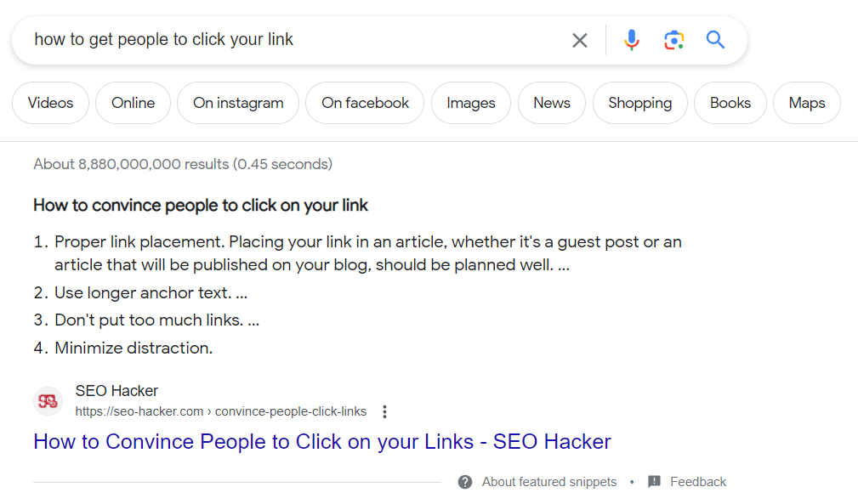The image size is (858, 504).
Task: Click the SEO Hacker site favicon
Action: [48, 401]
